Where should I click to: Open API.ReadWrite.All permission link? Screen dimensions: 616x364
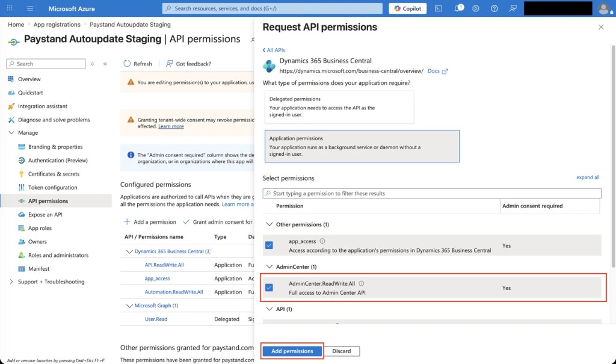[164, 265]
